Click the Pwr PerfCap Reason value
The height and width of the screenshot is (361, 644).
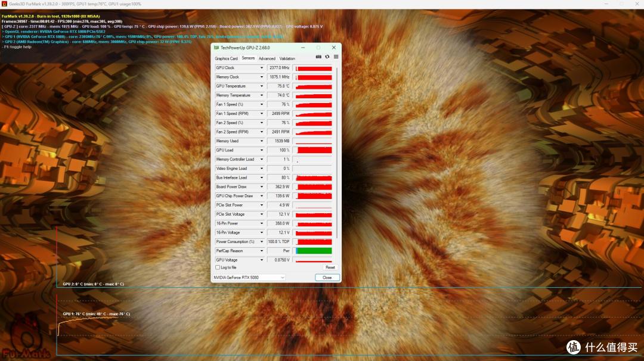point(279,251)
